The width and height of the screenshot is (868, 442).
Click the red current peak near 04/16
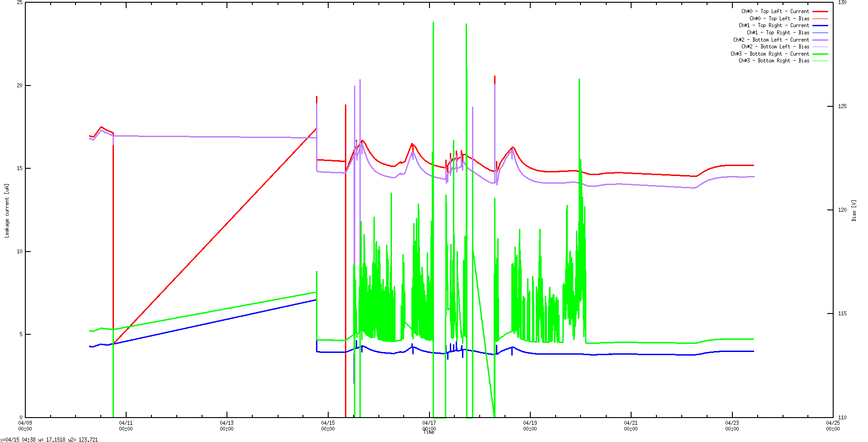pyautogui.click(x=362, y=141)
